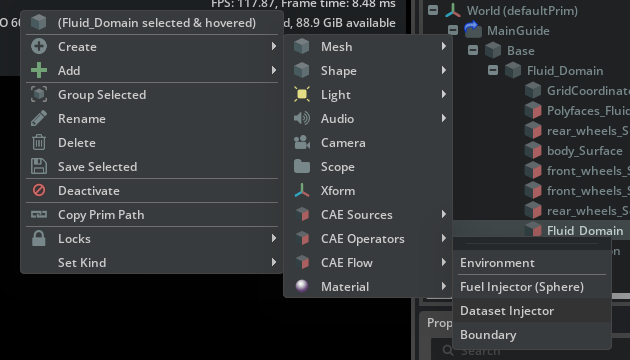Open the Set Kind submenu
Image resolution: width=630 pixels, height=360 pixels.
point(152,263)
